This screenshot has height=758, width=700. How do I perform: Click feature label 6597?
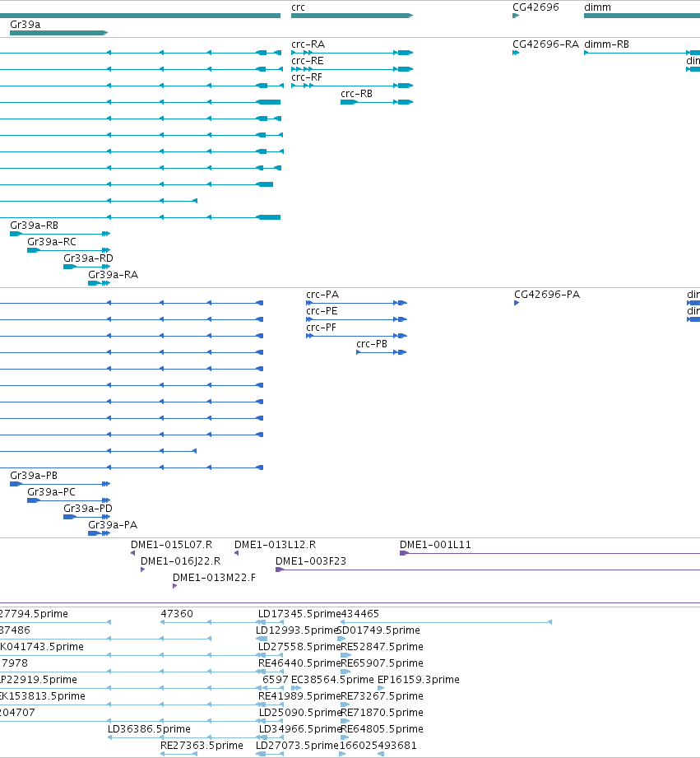pyautogui.click(x=276, y=680)
